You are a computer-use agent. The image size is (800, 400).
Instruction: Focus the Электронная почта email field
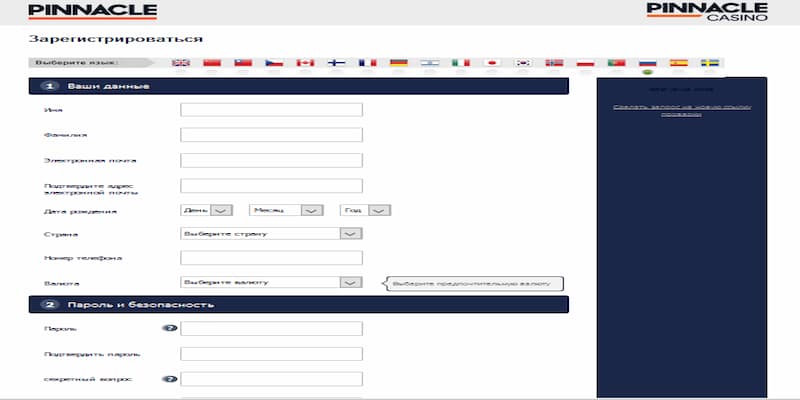tap(271, 160)
